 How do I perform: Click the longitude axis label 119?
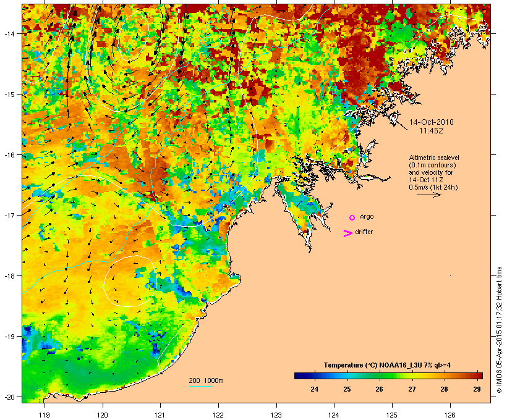pyautogui.click(x=45, y=415)
